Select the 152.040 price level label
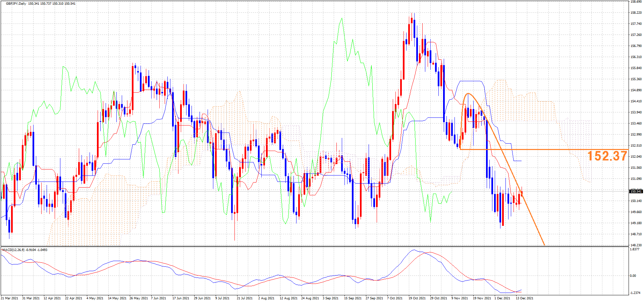Screen dimensions: 644x302 point(636,157)
